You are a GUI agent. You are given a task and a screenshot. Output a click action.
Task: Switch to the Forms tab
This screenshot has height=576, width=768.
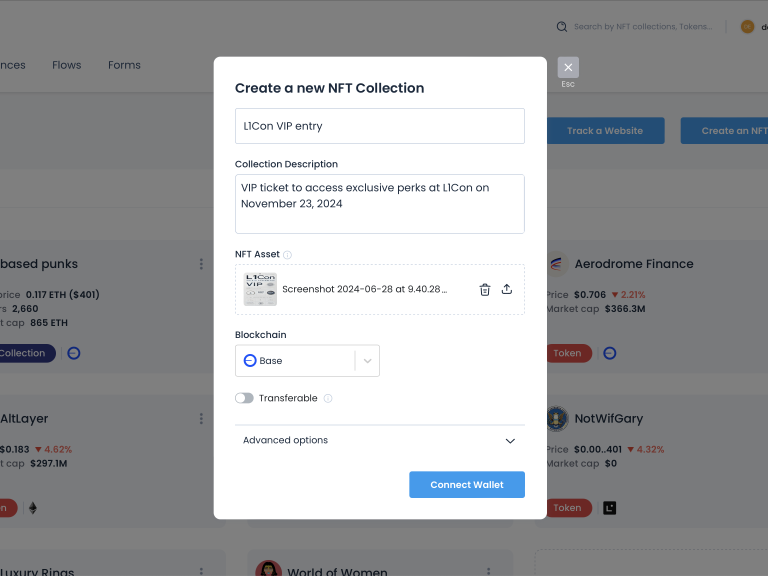point(124,65)
